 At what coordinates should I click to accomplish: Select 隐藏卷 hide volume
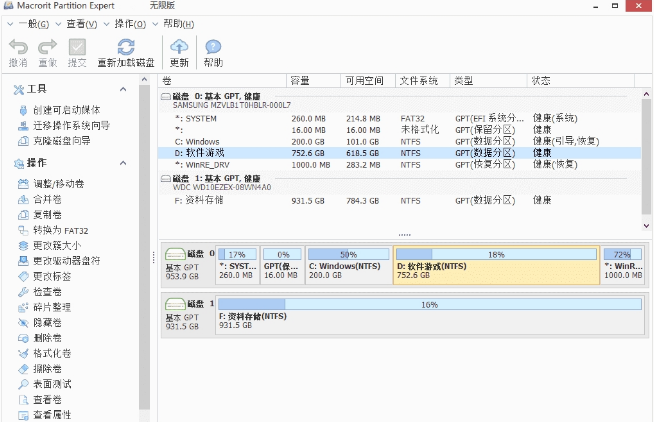tap(40, 323)
